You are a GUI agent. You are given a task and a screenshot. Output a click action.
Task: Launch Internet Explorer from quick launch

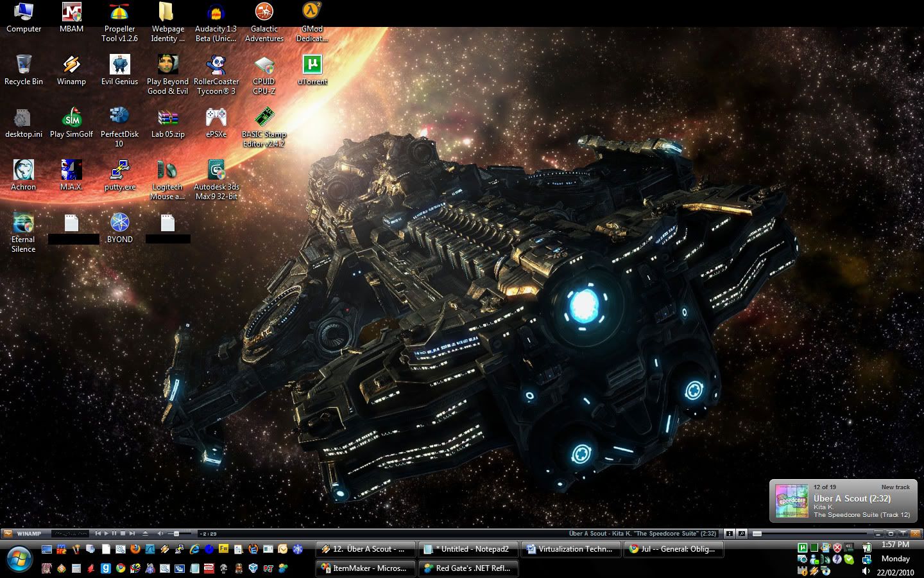[x=194, y=549]
